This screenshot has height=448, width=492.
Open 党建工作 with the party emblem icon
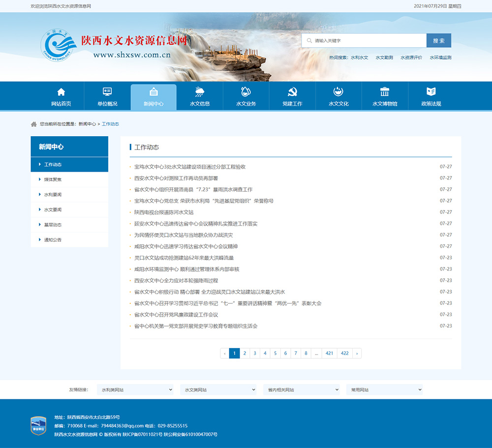click(292, 92)
